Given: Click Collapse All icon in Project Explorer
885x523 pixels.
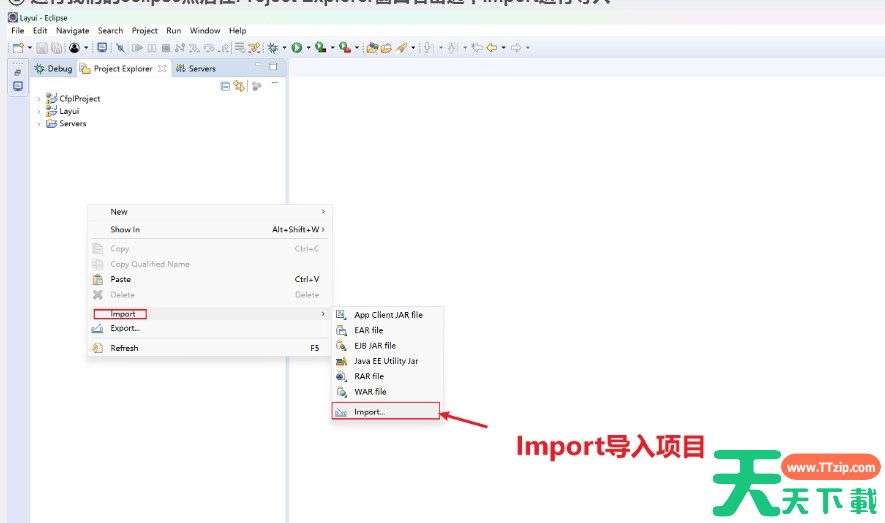Looking at the screenshot, I should [225, 86].
